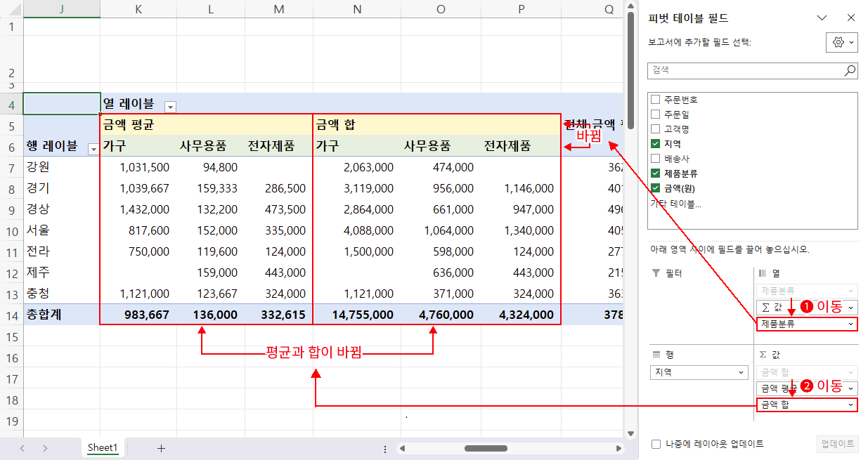Viewport: 868px width, 460px height.
Task: Go to previous sheet with left arrow
Action: pos(22,448)
